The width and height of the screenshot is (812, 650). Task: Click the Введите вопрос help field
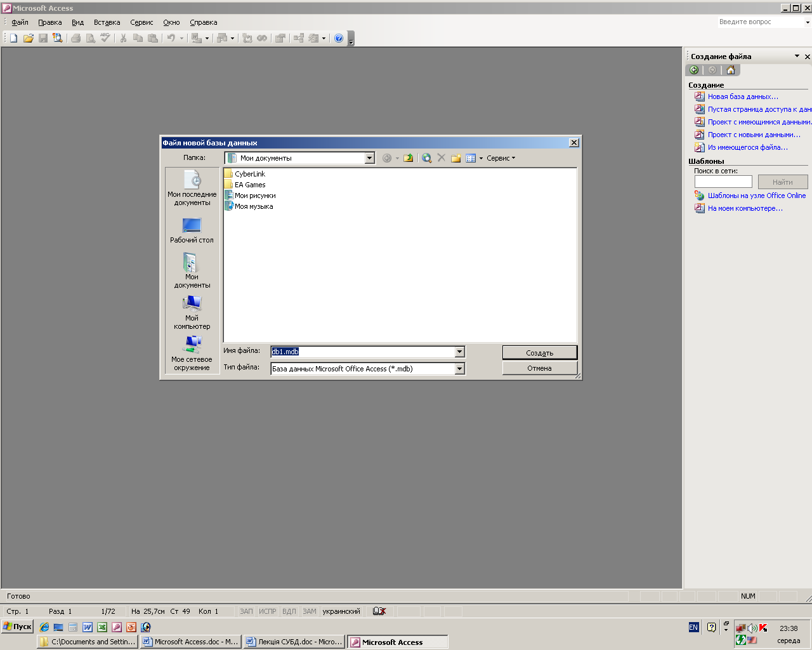click(761, 22)
